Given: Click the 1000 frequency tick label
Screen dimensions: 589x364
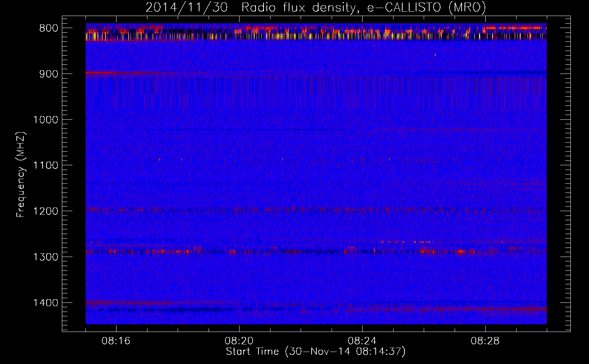Looking at the screenshot, I should (46, 120).
